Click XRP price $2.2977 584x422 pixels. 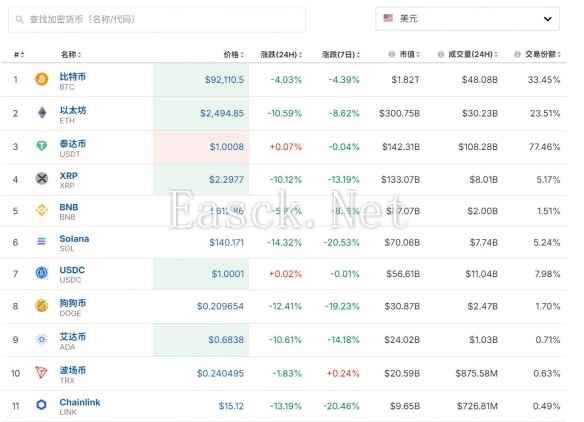pos(226,180)
